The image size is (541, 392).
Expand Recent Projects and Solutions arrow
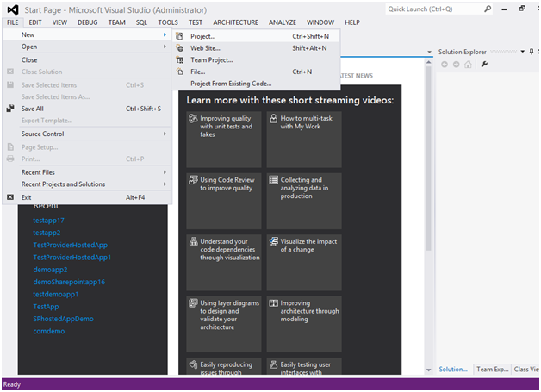click(x=165, y=184)
